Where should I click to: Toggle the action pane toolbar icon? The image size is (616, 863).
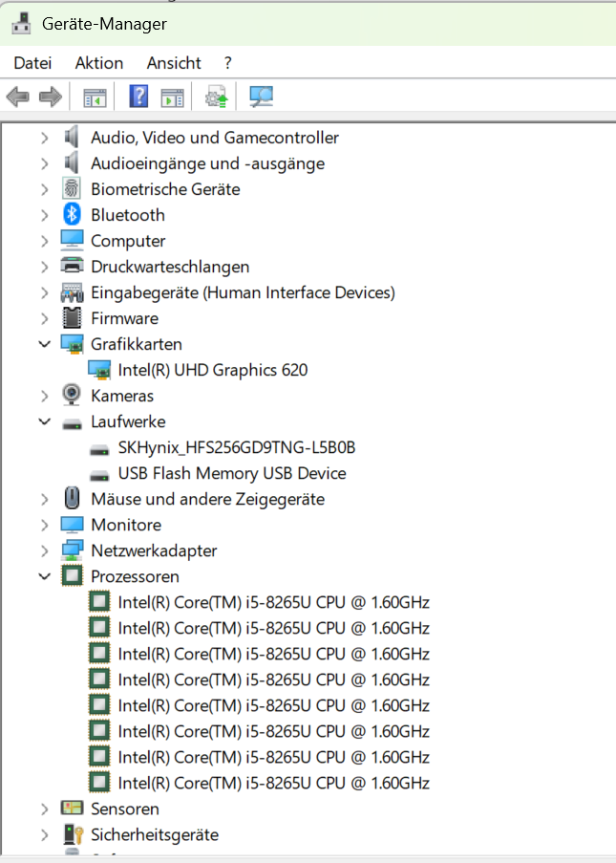pyautogui.click(x=172, y=97)
